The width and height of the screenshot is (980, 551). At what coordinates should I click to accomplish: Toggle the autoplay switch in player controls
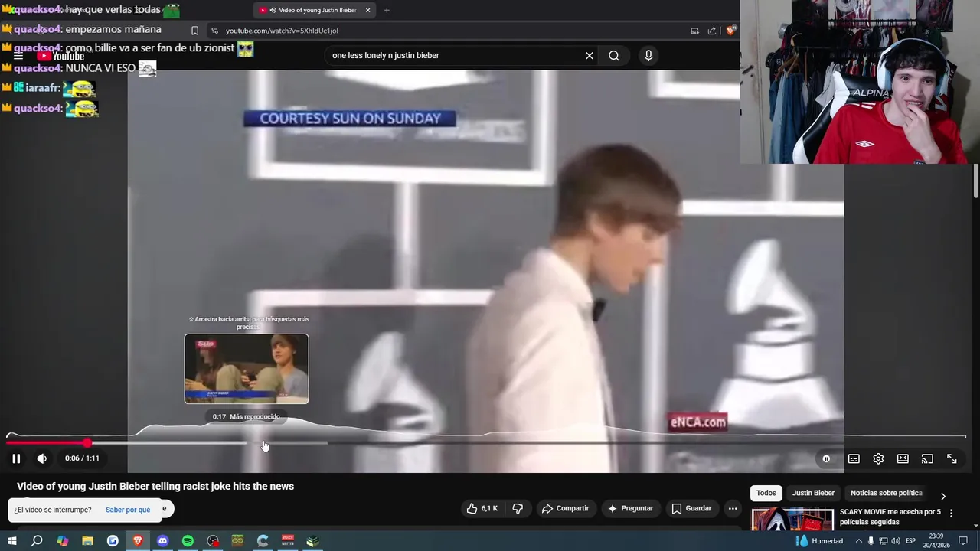[x=826, y=458]
